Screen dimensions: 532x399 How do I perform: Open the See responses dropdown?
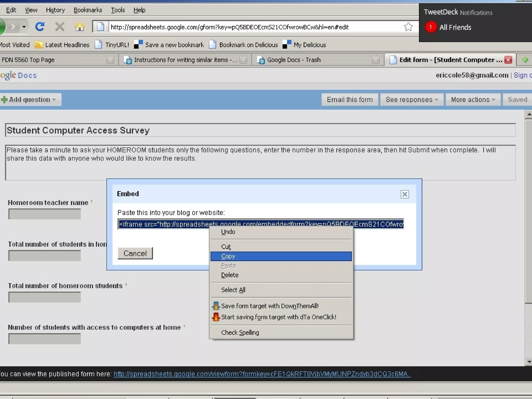[x=411, y=99]
